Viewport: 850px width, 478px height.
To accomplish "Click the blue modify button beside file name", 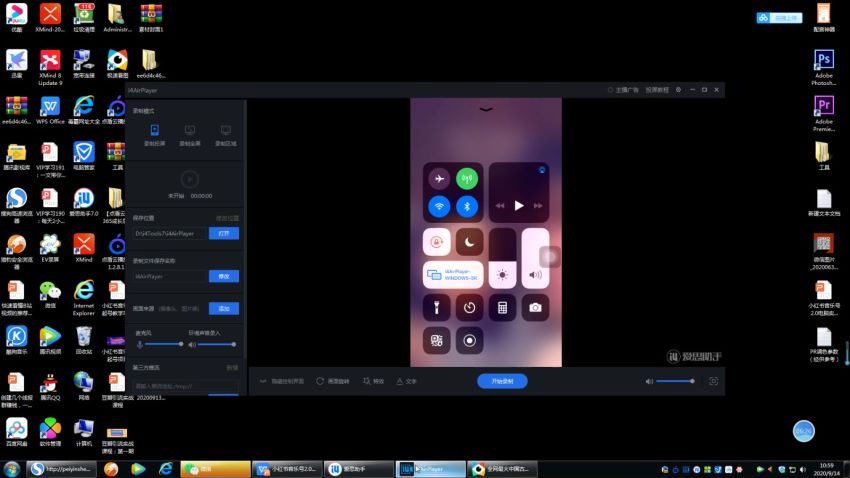I will click(224, 276).
